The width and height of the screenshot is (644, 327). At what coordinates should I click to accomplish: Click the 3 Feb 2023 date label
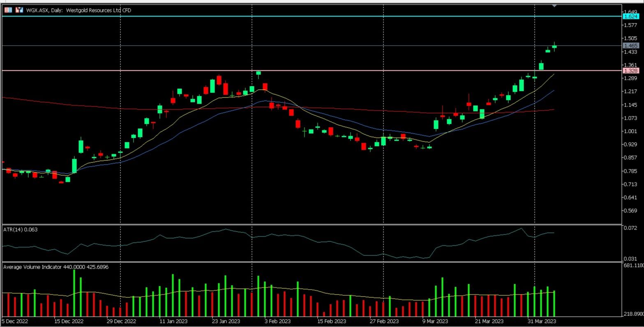pyautogui.click(x=278, y=321)
